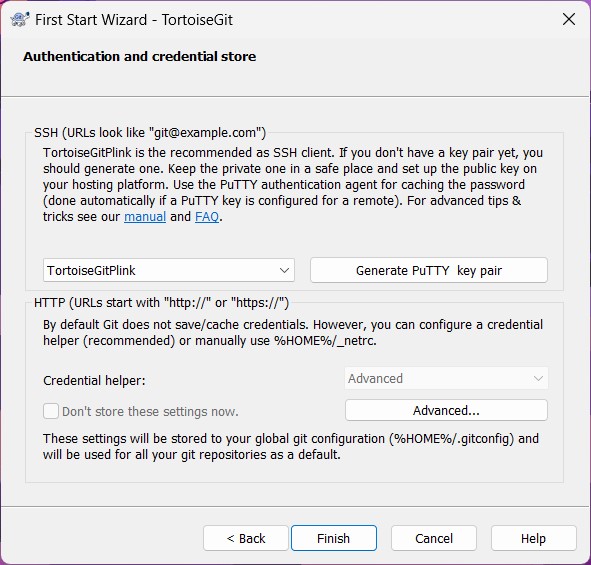Open Help for the wizard
The width and height of the screenshot is (591, 565).
tap(533, 538)
